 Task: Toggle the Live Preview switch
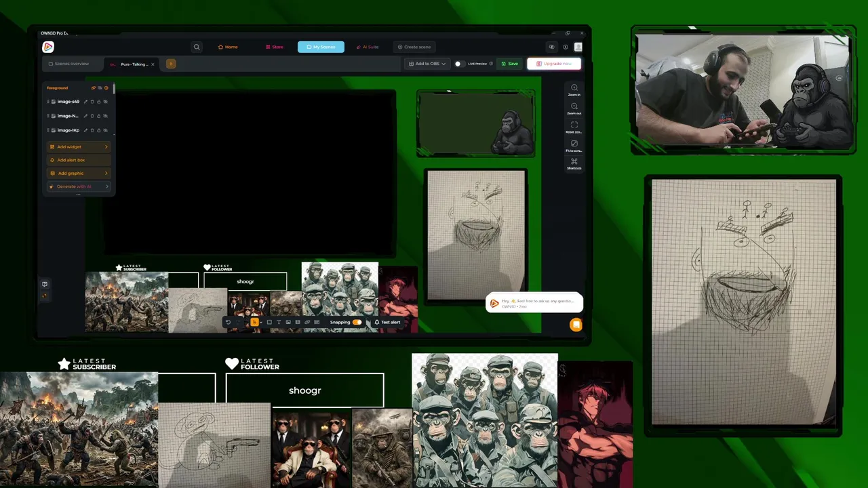pyautogui.click(x=459, y=64)
